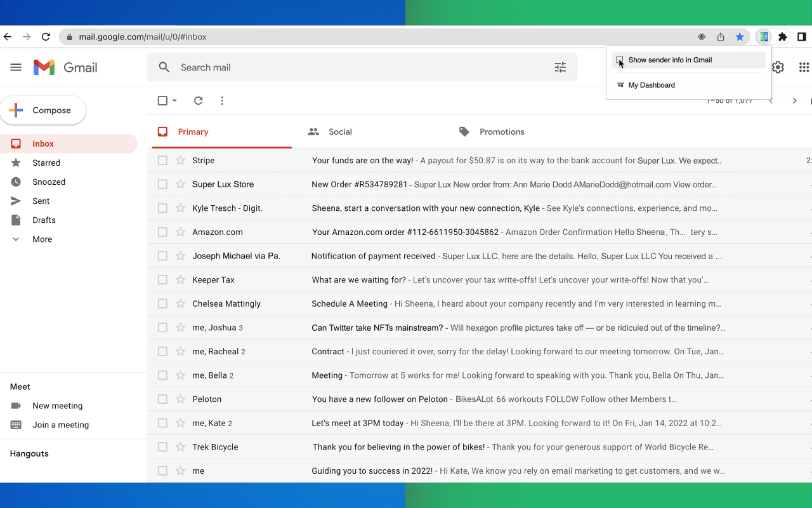Select the Stripe email checkbox
812x508 pixels.
click(x=162, y=161)
